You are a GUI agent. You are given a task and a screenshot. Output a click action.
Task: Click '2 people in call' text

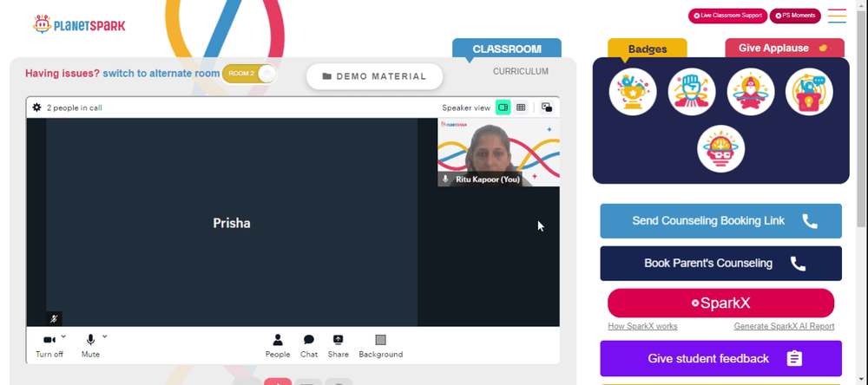(x=74, y=108)
